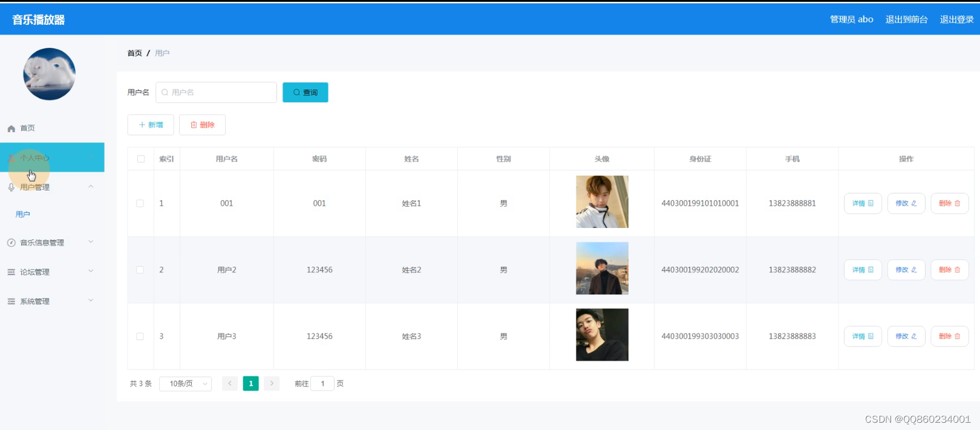The width and height of the screenshot is (980, 430).
Task: Toggle the select-all checkbox in table header
Action: pos(141,158)
